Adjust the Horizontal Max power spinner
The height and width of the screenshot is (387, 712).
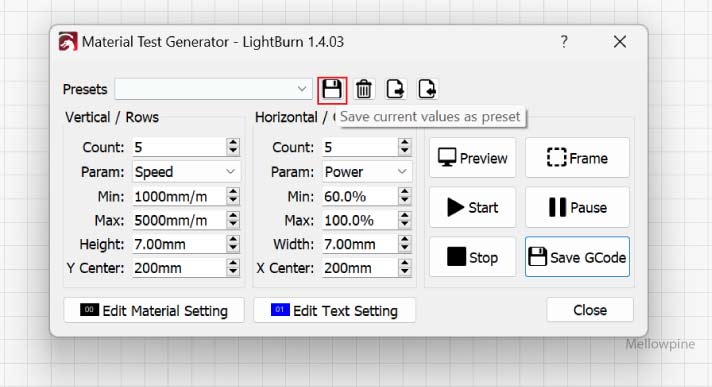point(405,220)
